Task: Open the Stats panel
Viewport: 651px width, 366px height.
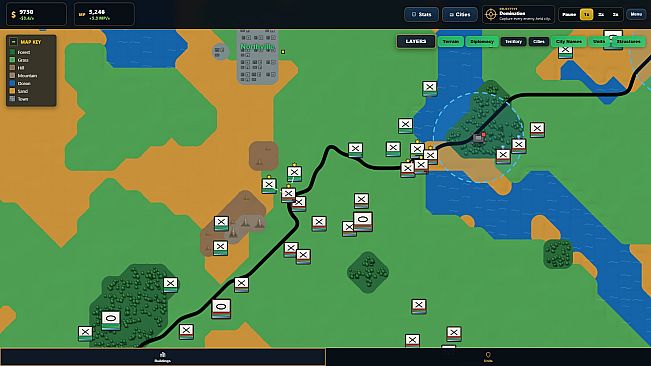Action: point(421,14)
